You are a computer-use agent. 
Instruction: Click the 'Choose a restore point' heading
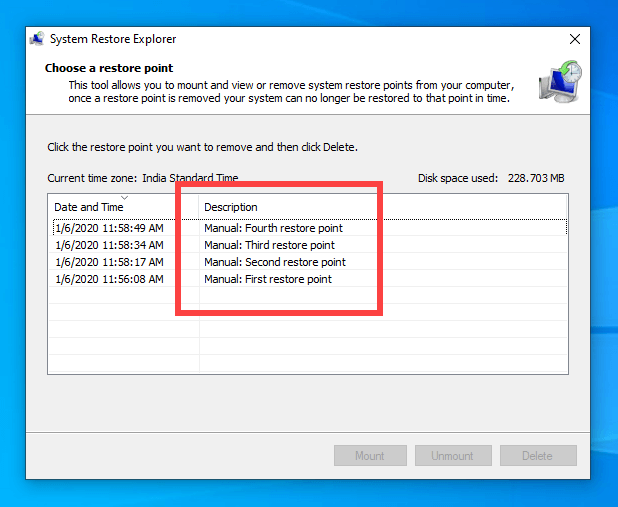(109, 68)
